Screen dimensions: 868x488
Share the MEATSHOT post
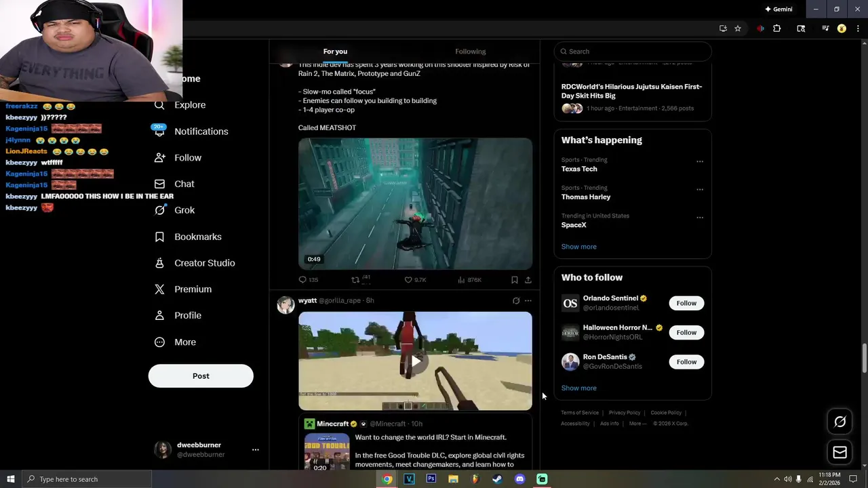tap(528, 280)
